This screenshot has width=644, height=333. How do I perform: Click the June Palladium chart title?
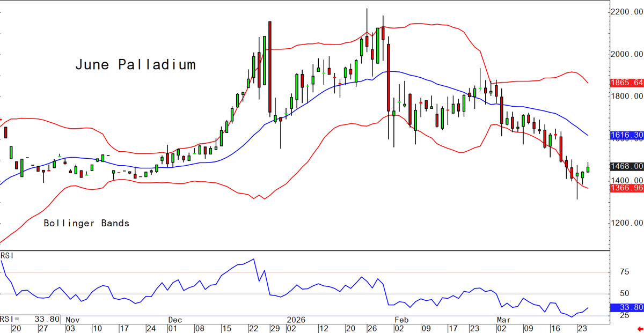click(135, 65)
